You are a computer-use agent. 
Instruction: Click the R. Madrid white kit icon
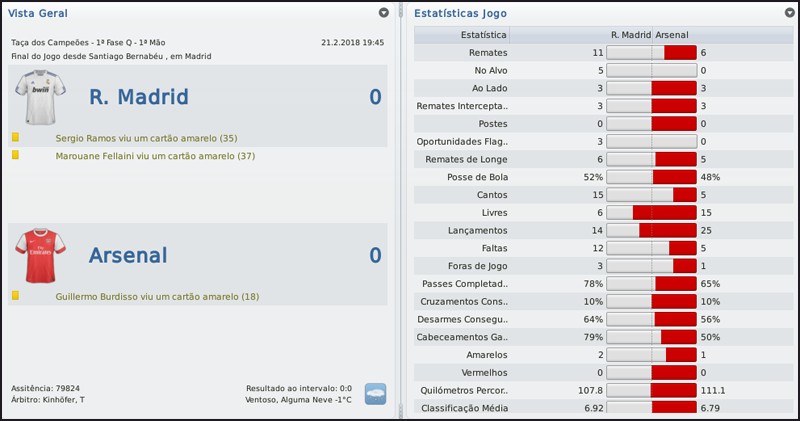tap(40, 97)
